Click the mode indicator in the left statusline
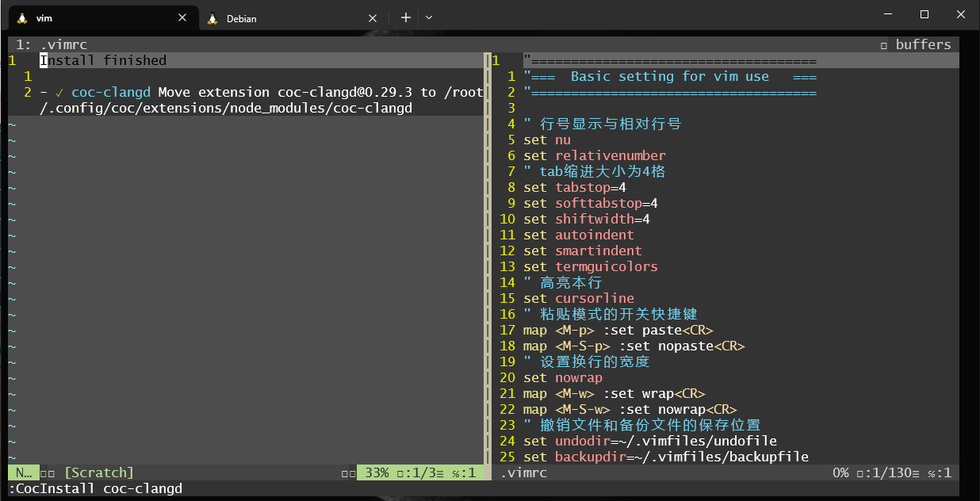The image size is (980, 501). (x=23, y=472)
